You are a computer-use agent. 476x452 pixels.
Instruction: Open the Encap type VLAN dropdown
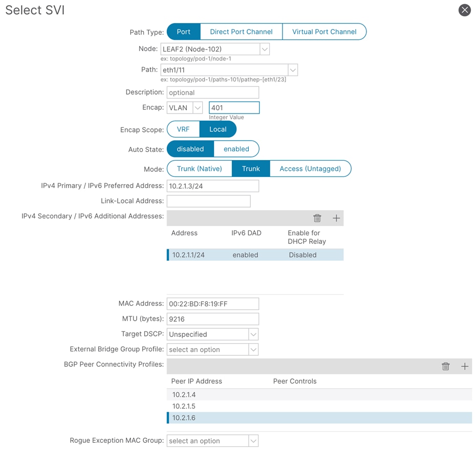pyautogui.click(x=196, y=107)
